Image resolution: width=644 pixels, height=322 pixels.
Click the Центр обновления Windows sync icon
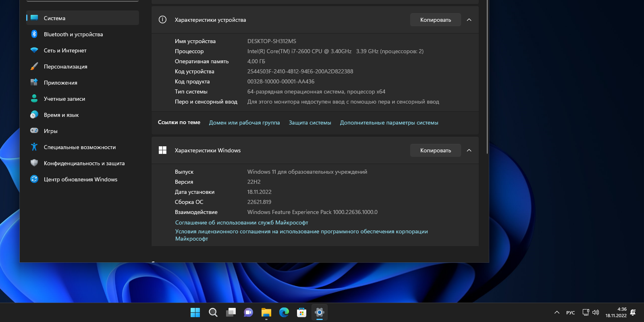point(34,179)
